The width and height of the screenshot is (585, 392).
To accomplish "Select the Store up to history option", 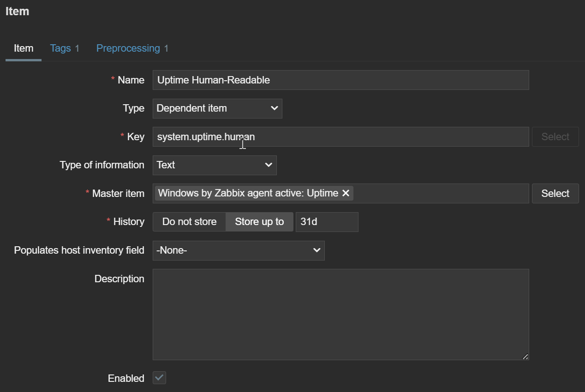I will coord(259,222).
